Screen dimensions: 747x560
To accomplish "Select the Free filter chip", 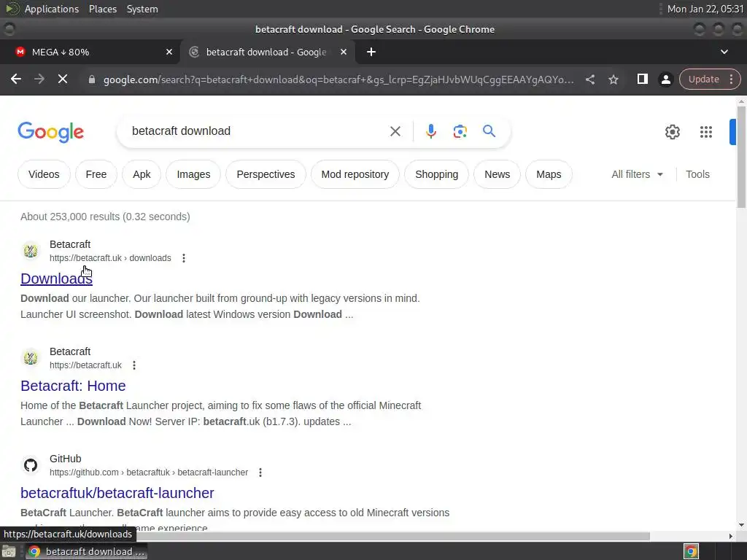I will [x=96, y=174].
